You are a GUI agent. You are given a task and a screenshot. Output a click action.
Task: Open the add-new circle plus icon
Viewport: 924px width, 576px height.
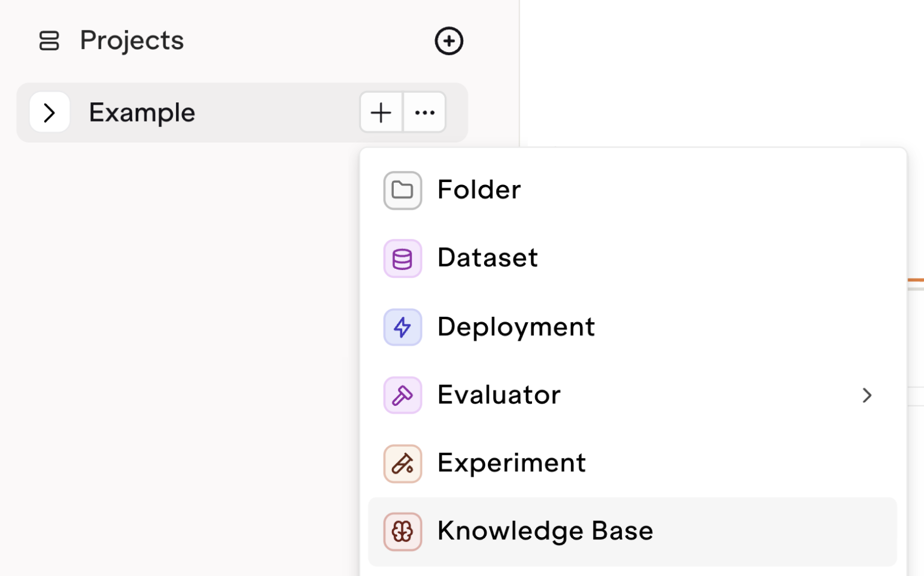[449, 41]
